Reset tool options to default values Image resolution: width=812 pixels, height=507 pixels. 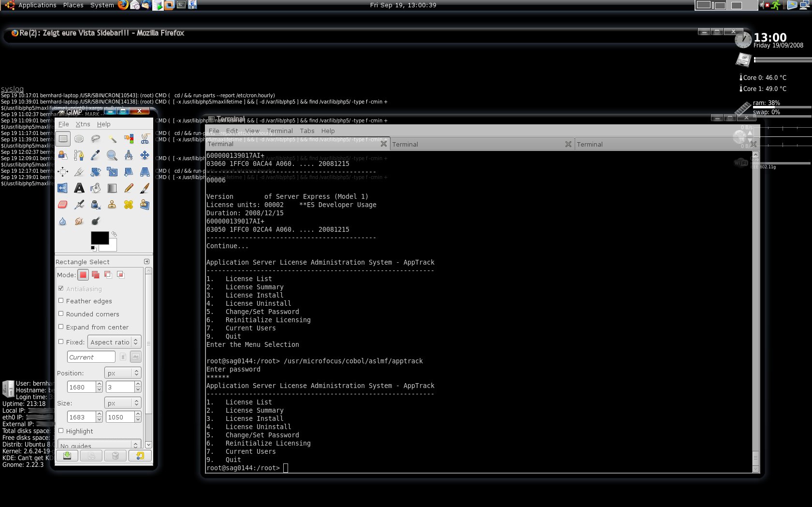[140, 456]
